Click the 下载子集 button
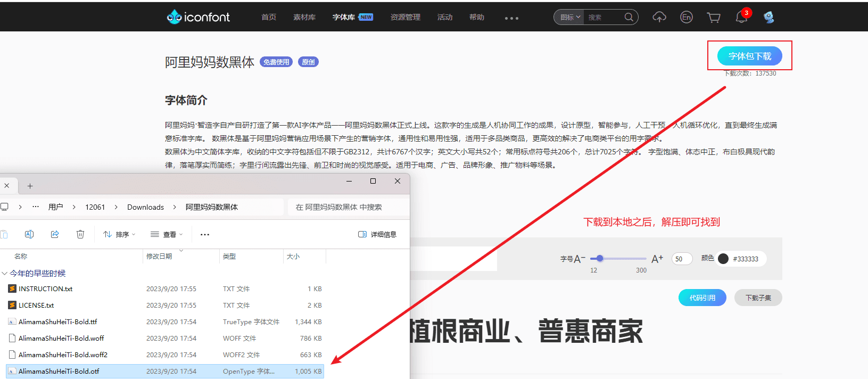Viewport: 868px width, 379px height. 758,298
